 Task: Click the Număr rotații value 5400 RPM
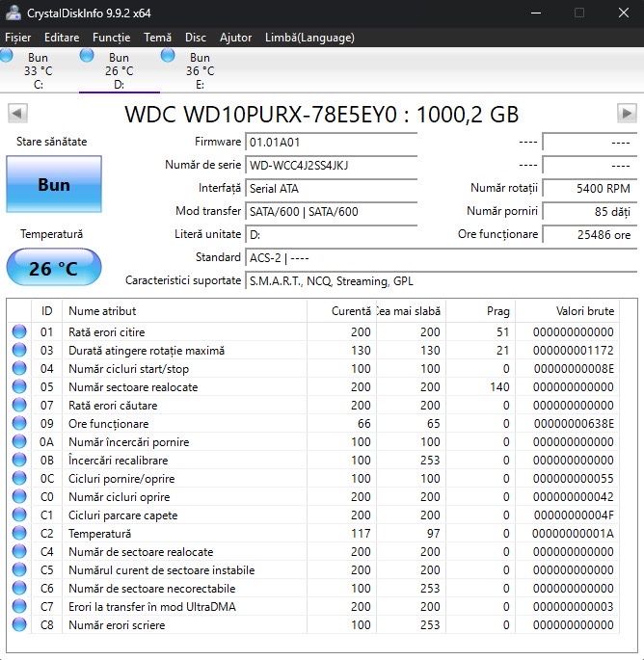pyautogui.click(x=590, y=189)
